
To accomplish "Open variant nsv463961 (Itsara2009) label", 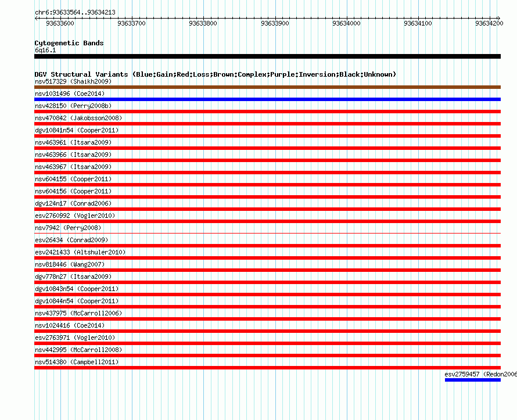I will coord(73,142).
